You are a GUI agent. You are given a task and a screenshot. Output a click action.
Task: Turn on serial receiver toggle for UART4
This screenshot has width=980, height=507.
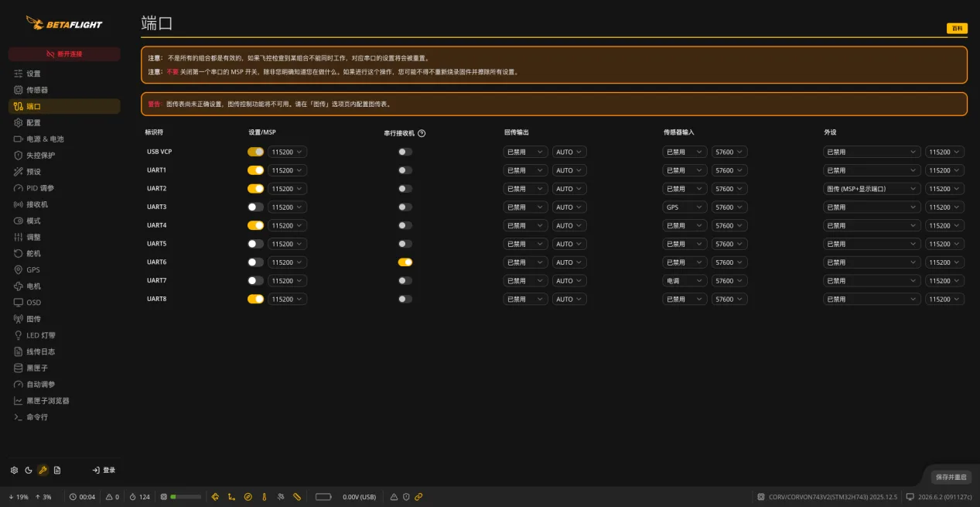(x=405, y=225)
